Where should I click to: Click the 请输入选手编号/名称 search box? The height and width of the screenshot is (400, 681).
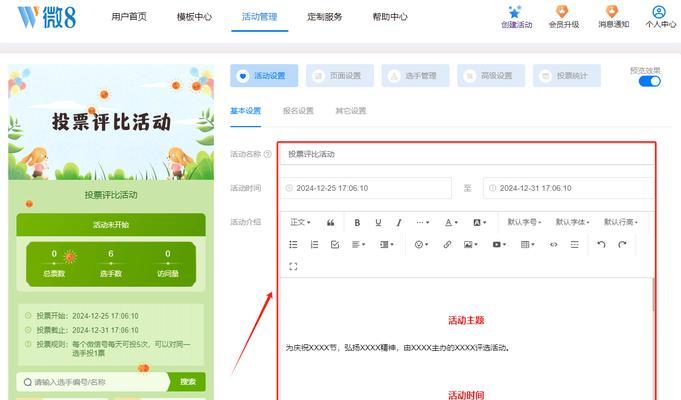point(92,382)
